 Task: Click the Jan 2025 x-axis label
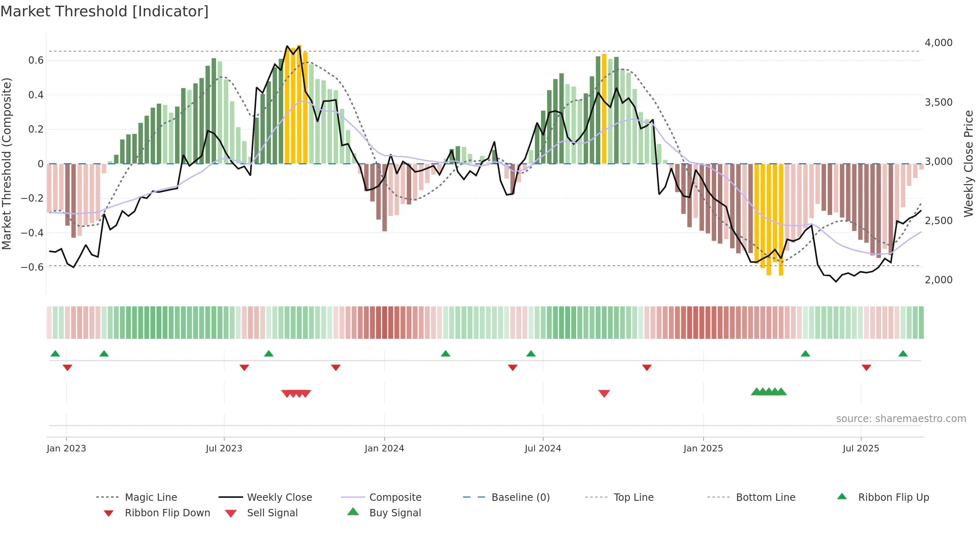(703, 448)
